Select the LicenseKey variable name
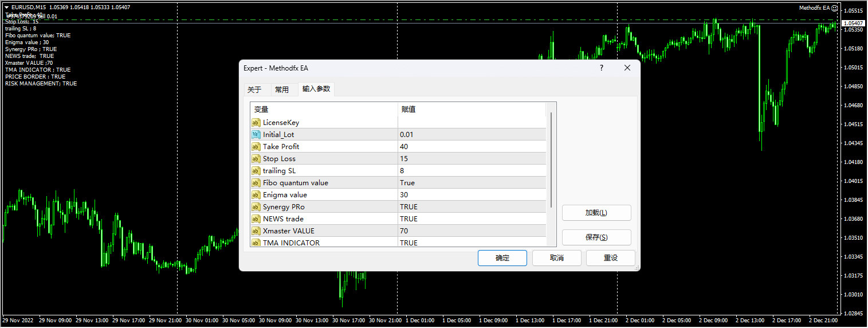868x328 pixels. (281, 123)
